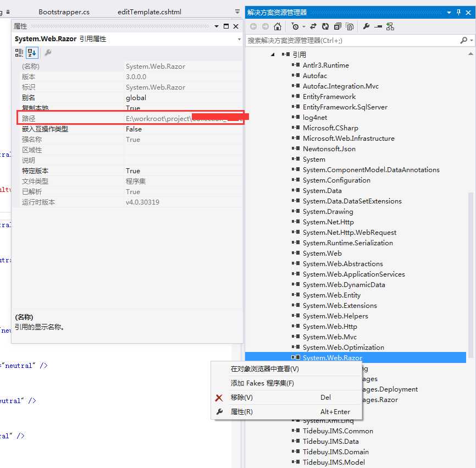This screenshot has height=468, width=476.
Task: Choose 属性(R) in context menu
Action: pos(286,412)
